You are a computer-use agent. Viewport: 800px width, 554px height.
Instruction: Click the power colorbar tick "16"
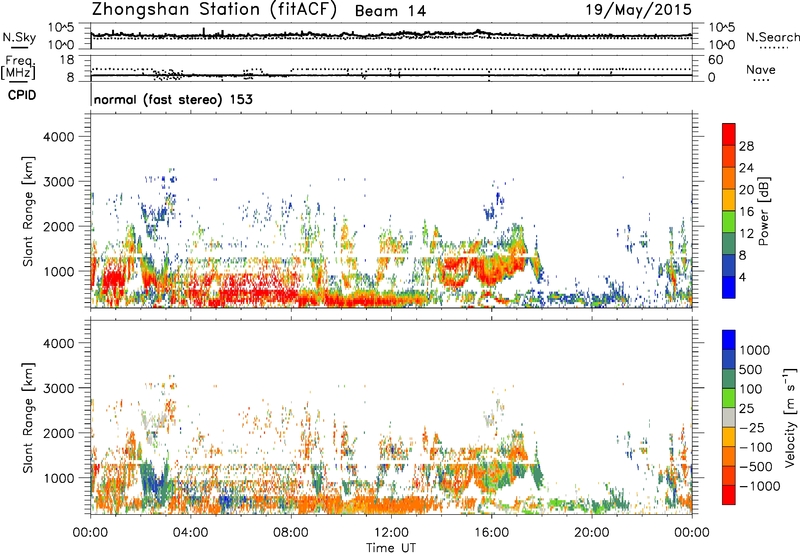coord(746,212)
